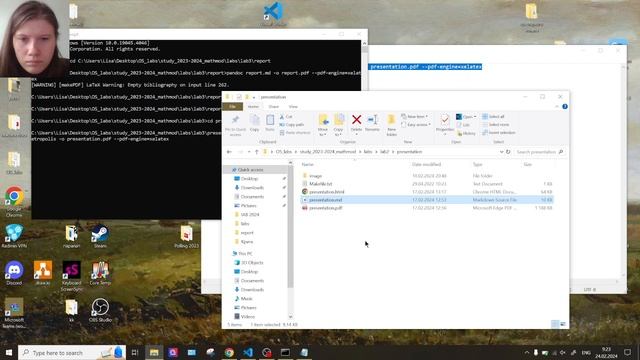Switch to the View ribbon tab
This screenshot has height=360, width=640.
pyautogui.click(x=293, y=107)
